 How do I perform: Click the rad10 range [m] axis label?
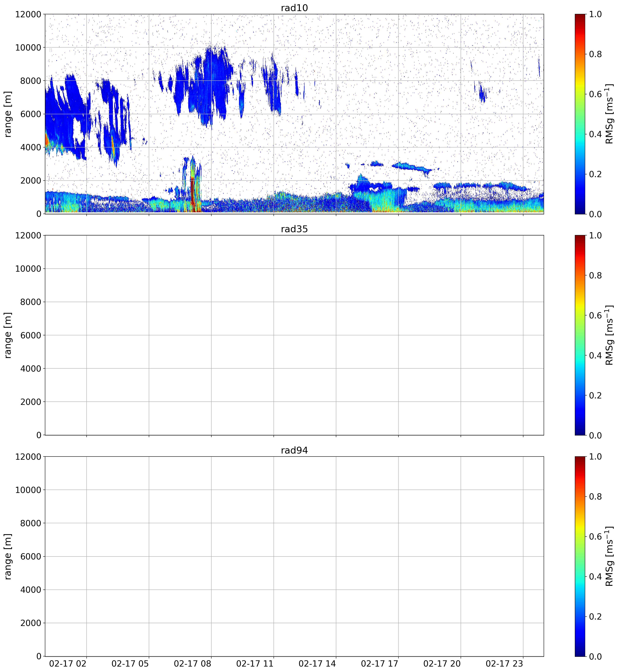(x=8, y=114)
